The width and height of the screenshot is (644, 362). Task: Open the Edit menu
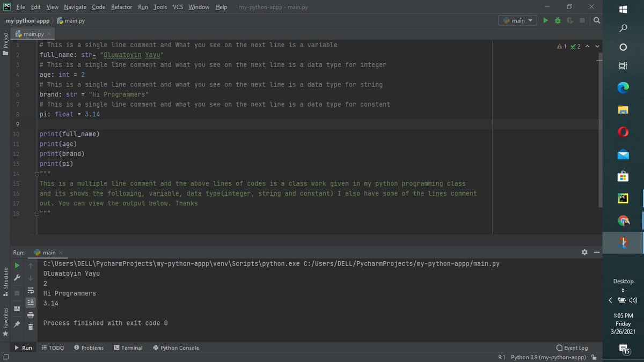(36, 7)
